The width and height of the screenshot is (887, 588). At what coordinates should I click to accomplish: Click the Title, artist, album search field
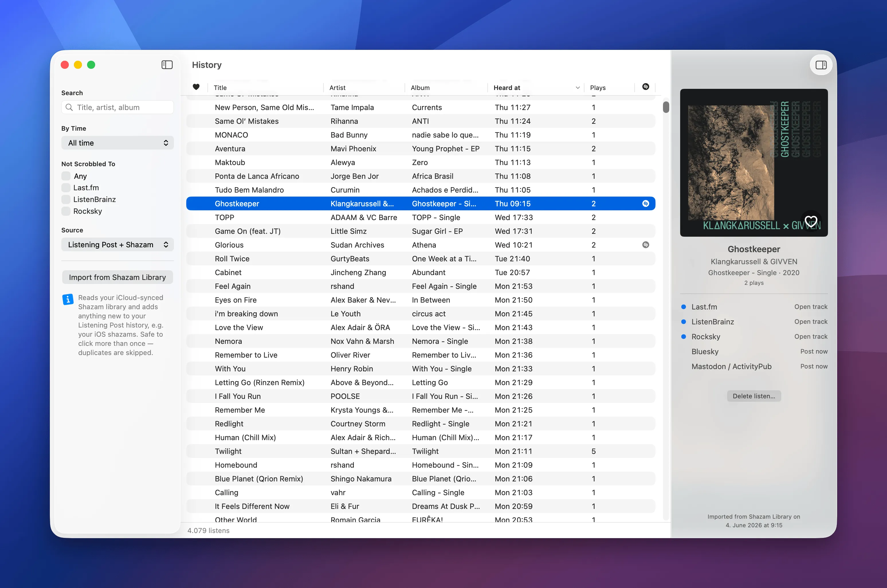[117, 107]
